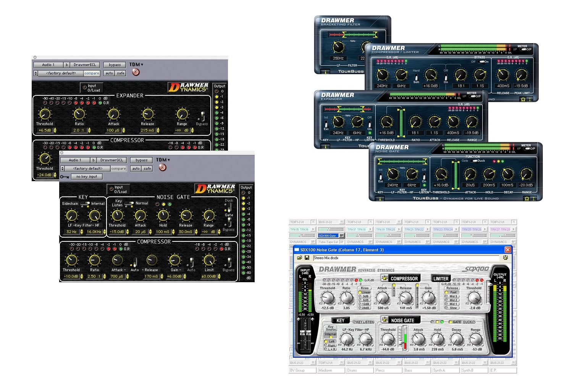Screen dimensions: 588x389
Task: Select the DrawmerGCL plug-in name button
Action: (111, 160)
